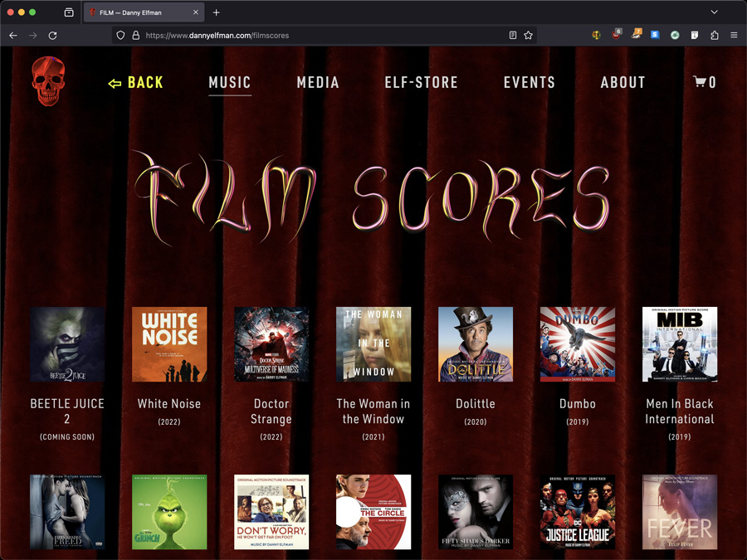Click the tracking protection shield icon

click(x=121, y=36)
